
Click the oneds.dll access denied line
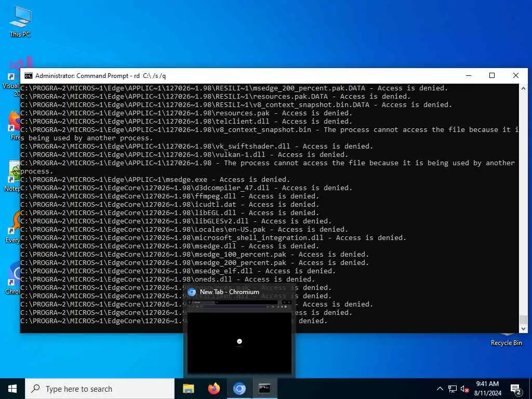[x=168, y=279]
